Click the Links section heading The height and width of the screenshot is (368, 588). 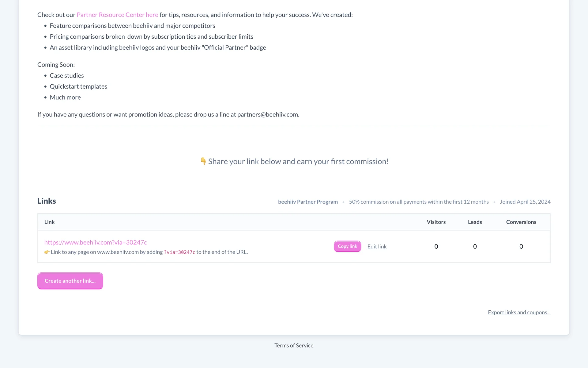(47, 201)
